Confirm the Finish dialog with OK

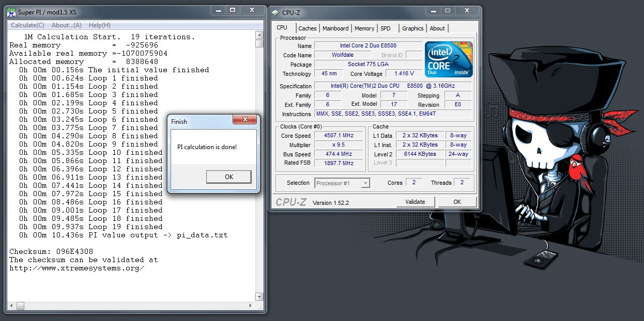point(229,176)
